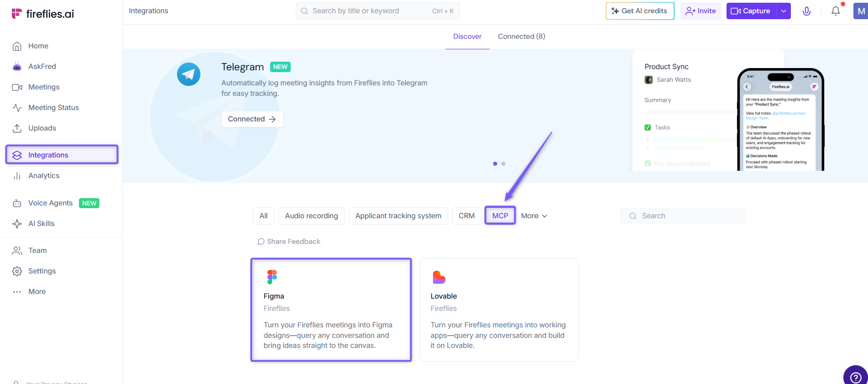Screen dimensions: 868x384
Task: Click the fireflies.ai logo
Action: [x=43, y=14]
